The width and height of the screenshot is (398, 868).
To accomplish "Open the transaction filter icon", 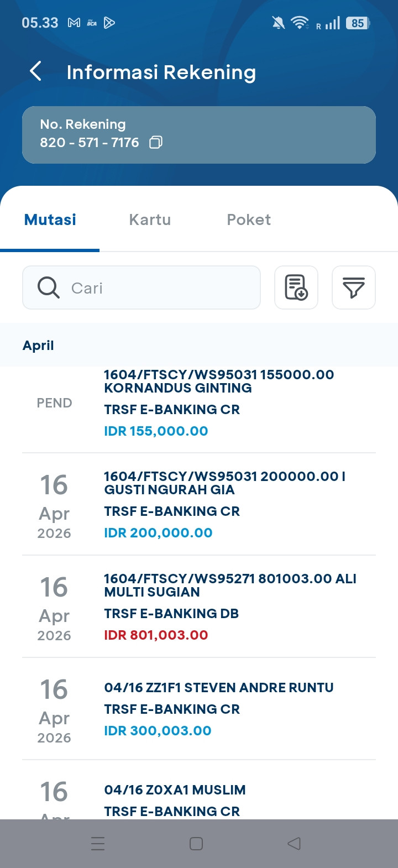I will click(353, 287).
